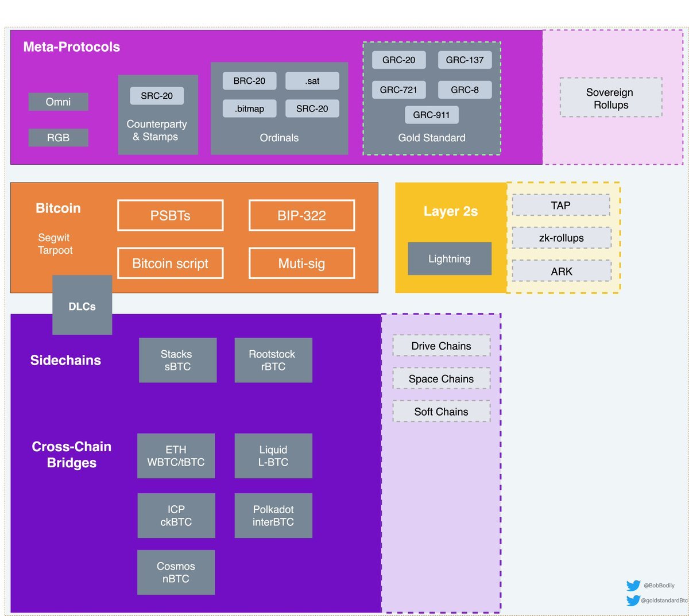Select the Polkadot interBTC box
Viewport: 689px width, 616px height.
[273, 516]
